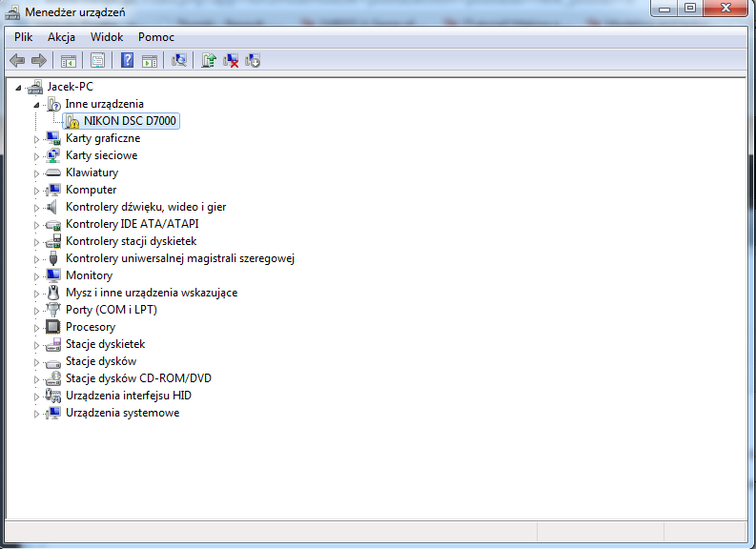Image resolution: width=756 pixels, height=549 pixels.
Task: Click the Klawiatury keyboard icon
Action: (53, 173)
